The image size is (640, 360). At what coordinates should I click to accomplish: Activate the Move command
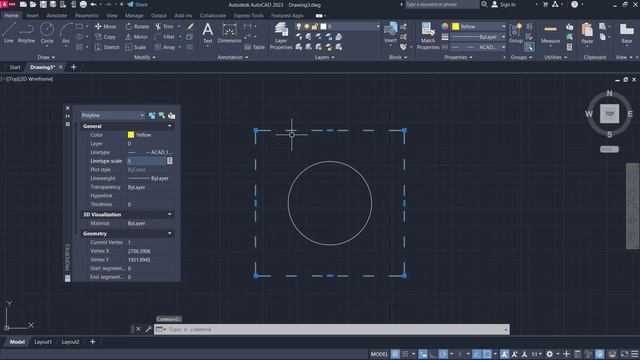tap(105, 26)
